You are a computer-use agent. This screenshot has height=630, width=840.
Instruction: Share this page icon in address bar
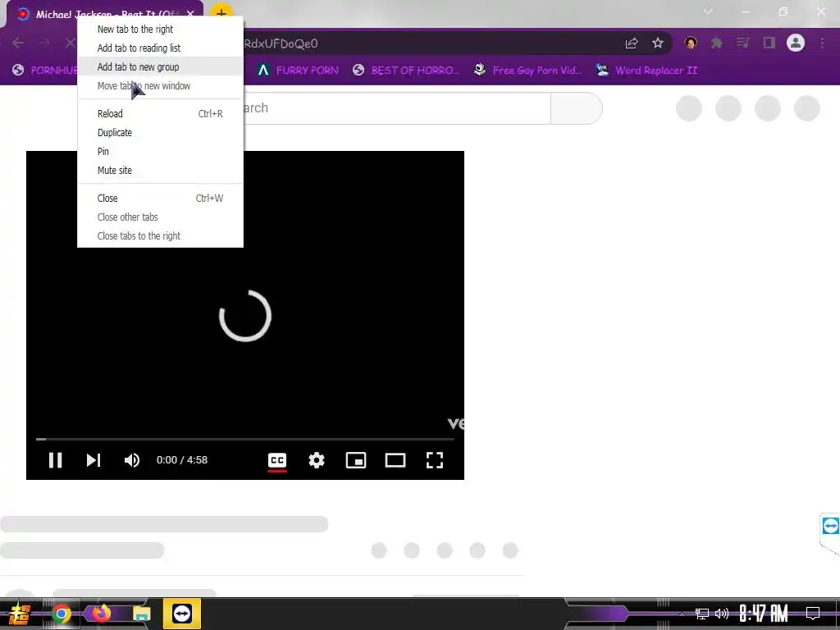tap(632, 43)
